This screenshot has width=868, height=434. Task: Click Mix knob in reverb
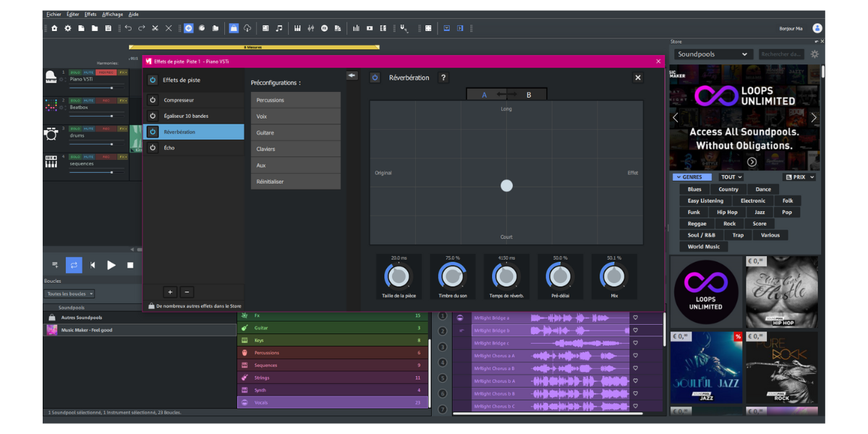[613, 276]
